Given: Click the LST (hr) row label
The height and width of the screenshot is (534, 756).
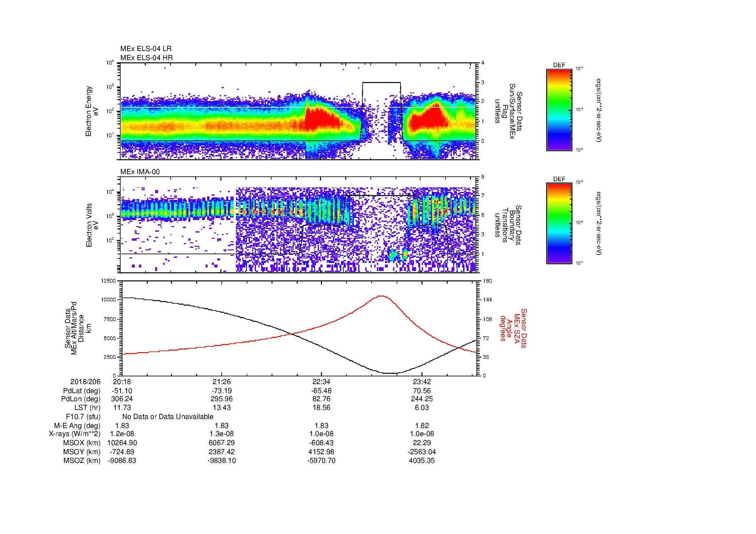Looking at the screenshot, I should [x=87, y=407].
